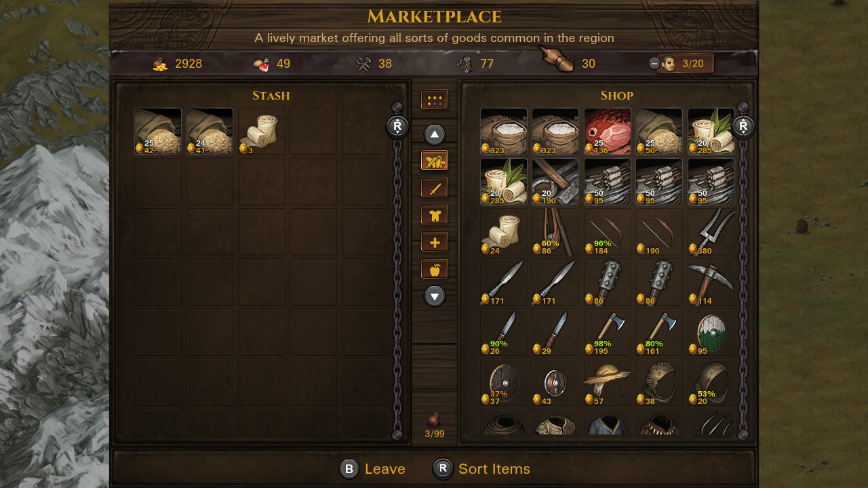Toggle the all-items filter with three dots
This screenshot has width=868, height=488.
435,100
